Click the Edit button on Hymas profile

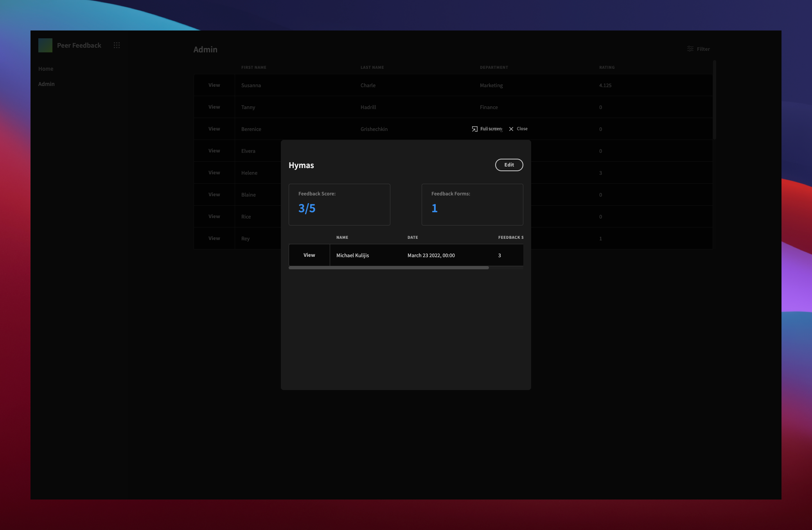coord(508,165)
